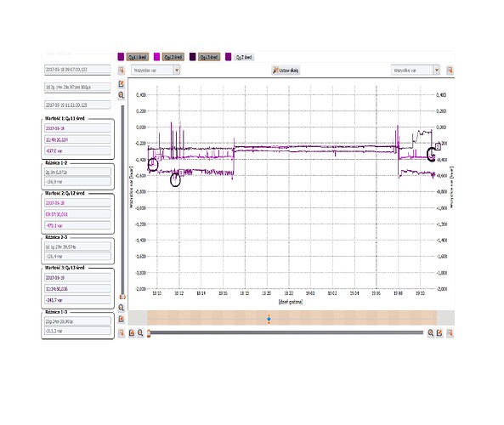504x425 pixels.
Task: Click the zoom-out magnifier below the vertical slider
Action: point(122,308)
